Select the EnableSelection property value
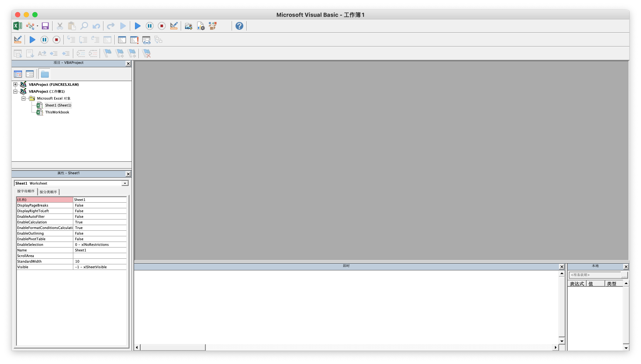This screenshot has width=641, height=364. tap(100, 245)
